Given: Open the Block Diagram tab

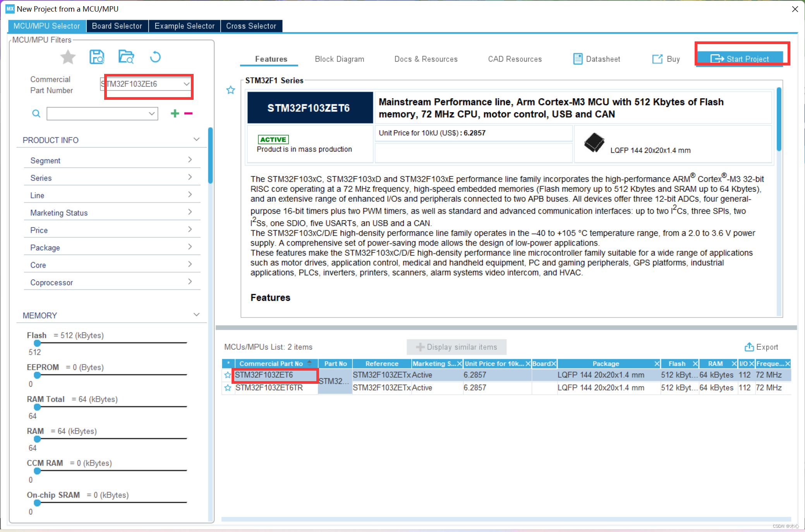Looking at the screenshot, I should (339, 59).
